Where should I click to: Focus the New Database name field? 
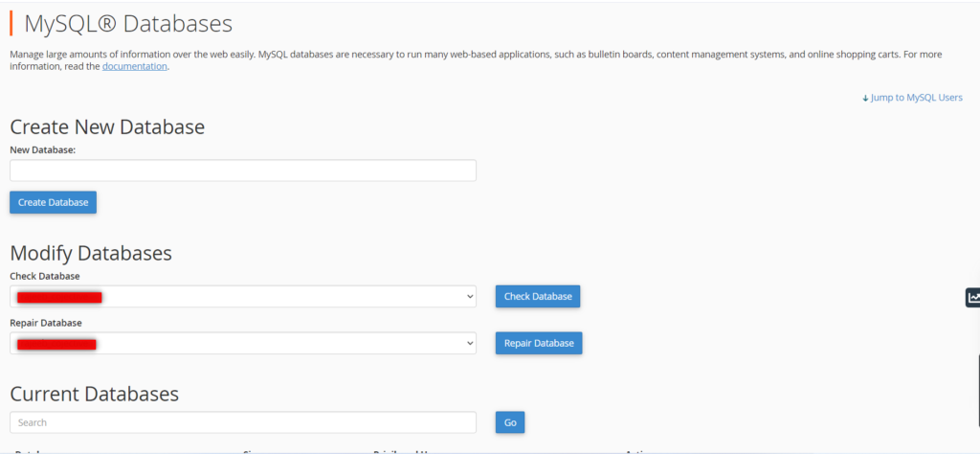click(x=243, y=170)
